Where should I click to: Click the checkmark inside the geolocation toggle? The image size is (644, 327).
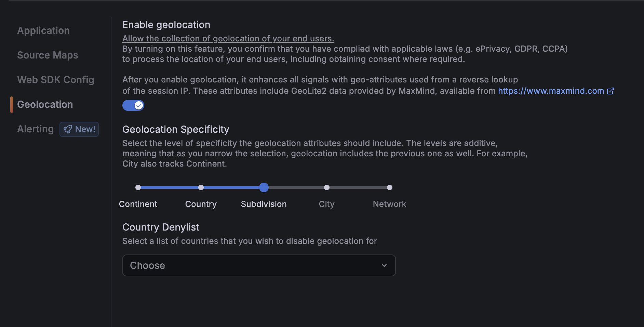click(138, 105)
